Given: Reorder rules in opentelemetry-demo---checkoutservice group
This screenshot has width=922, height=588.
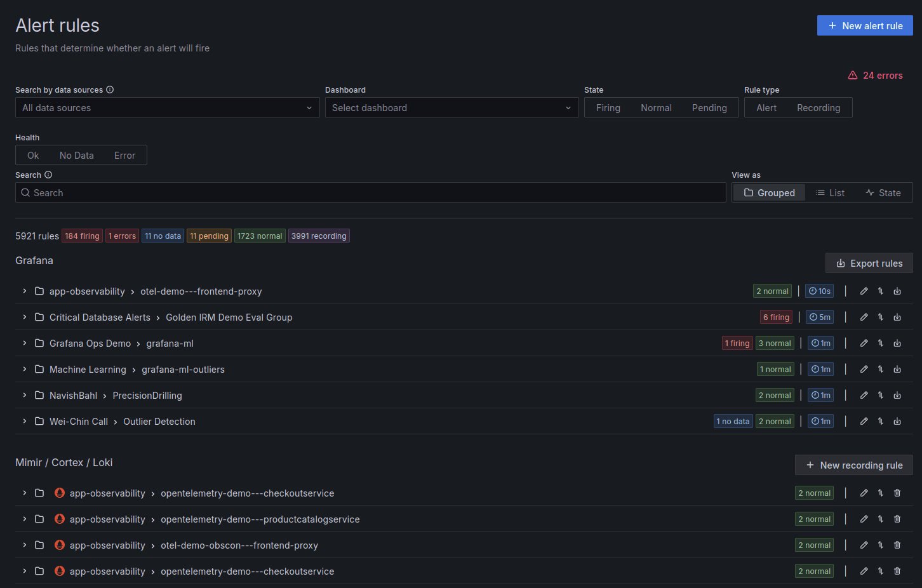Looking at the screenshot, I should 880,493.
